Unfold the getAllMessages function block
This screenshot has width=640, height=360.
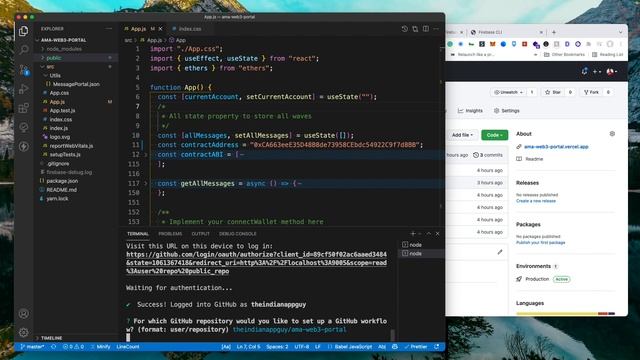(x=146, y=184)
